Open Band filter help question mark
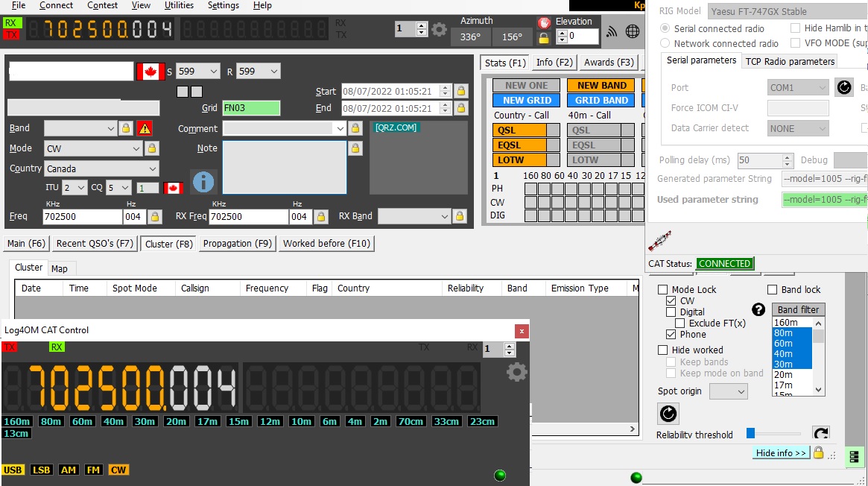Image resolution: width=868 pixels, height=486 pixels. 758,309
